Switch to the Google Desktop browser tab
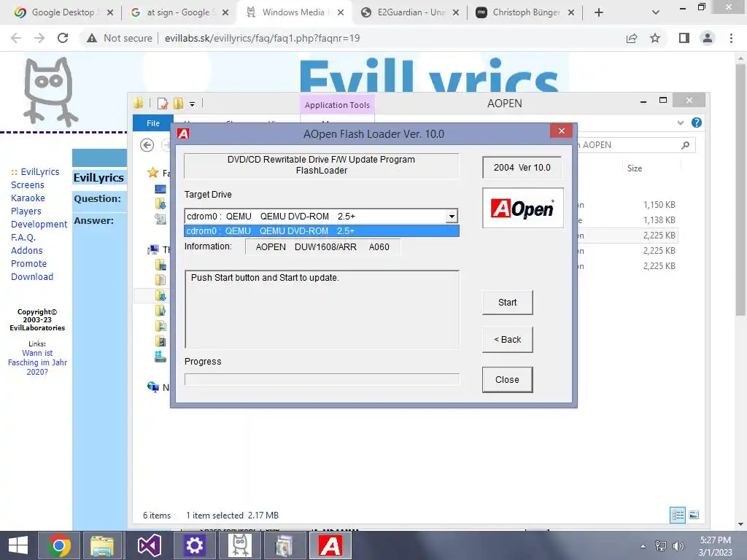 point(63,12)
